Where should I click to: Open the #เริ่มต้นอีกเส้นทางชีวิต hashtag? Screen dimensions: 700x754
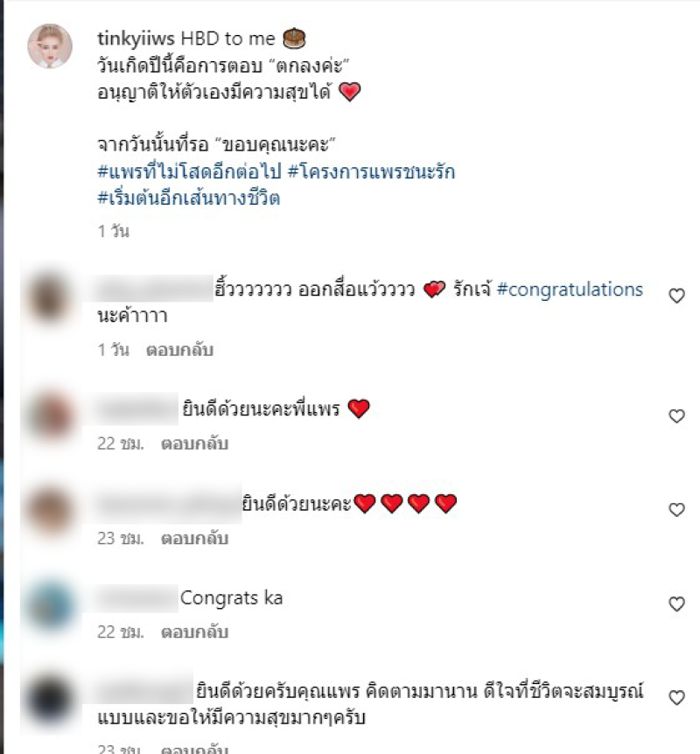[x=189, y=198]
